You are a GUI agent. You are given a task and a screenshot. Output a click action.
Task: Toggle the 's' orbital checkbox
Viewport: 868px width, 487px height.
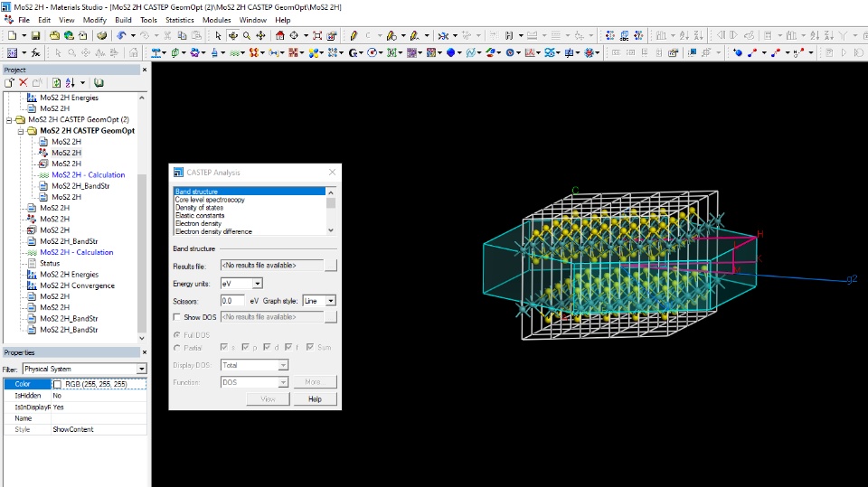pyautogui.click(x=224, y=347)
